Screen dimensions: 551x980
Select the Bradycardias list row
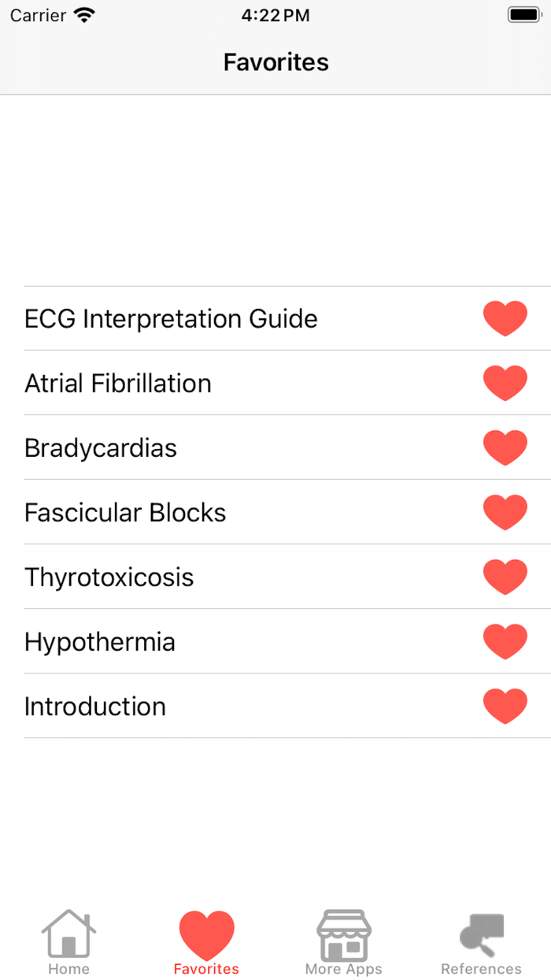tap(100, 447)
